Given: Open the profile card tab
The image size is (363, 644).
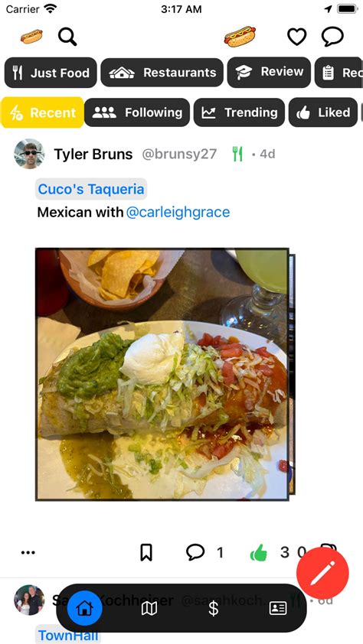Looking at the screenshot, I should coord(278,608).
